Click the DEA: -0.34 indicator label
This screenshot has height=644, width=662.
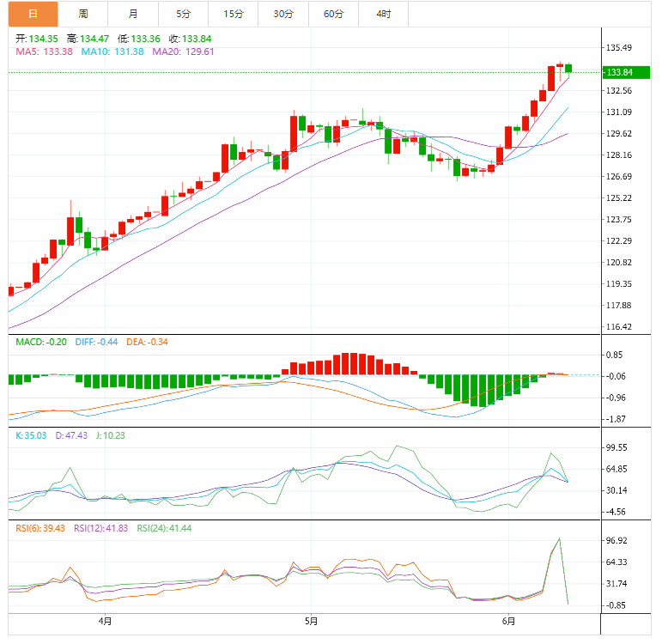pos(147,342)
